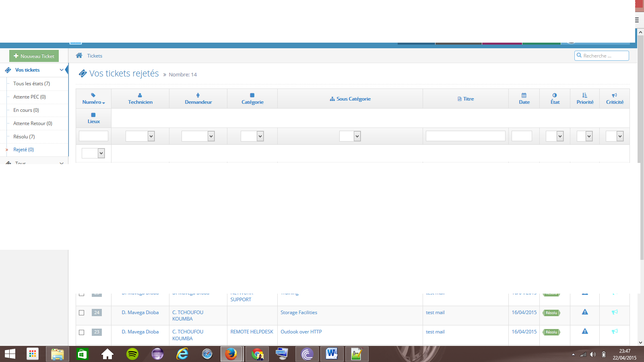This screenshot has width=644, height=362.
Task: Open Spotify from the taskbar
Action: (132, 354)
